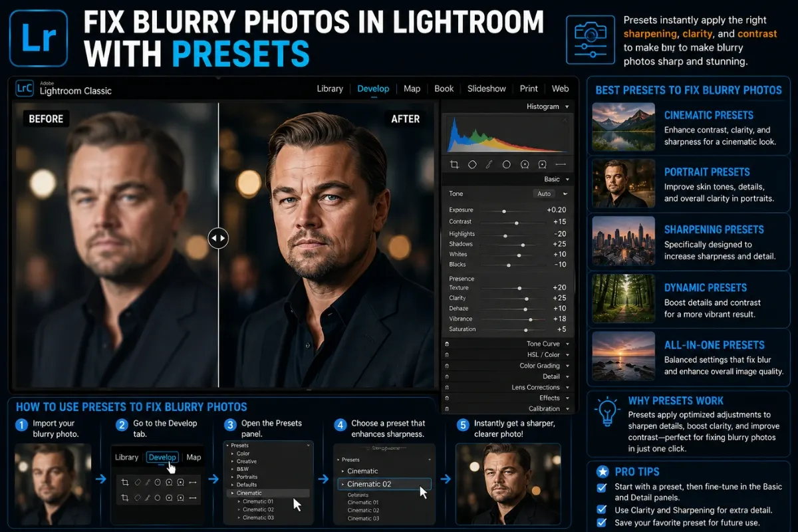Select the Creative folder in Presets tree
Screen dimensions: 798x532
[x=247, y=462]
